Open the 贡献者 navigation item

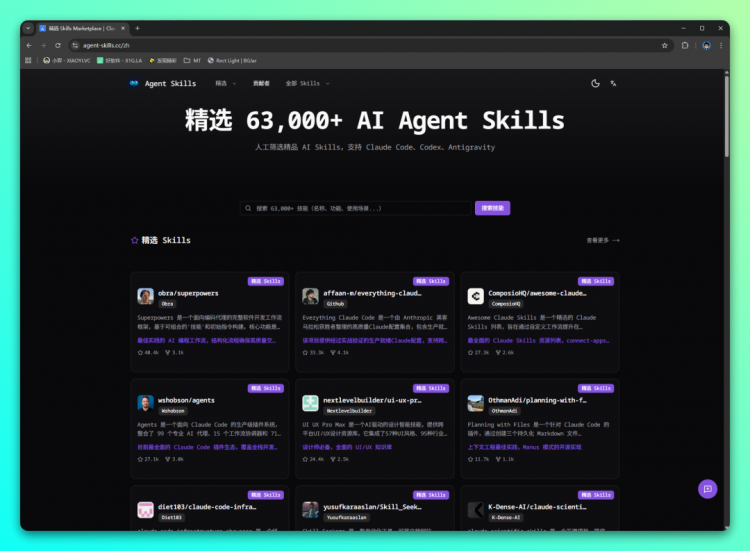coord(261,84)
